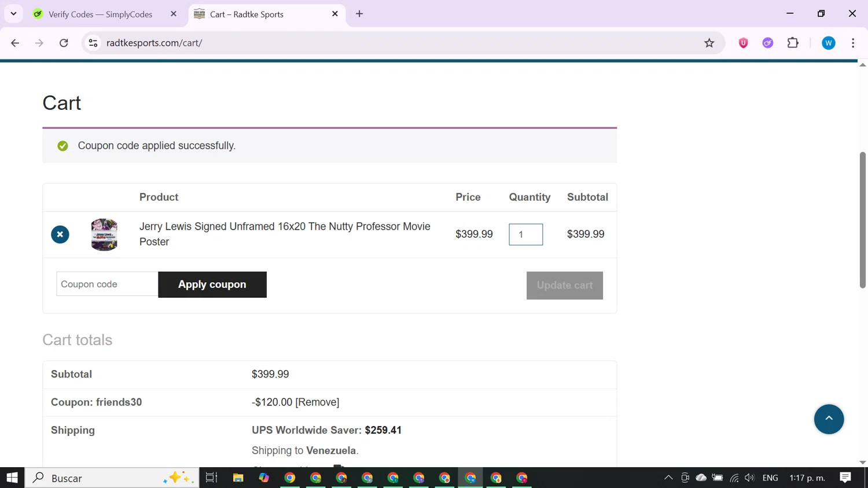868x488 pixels.
Task: Click into the Coupon code field
Action: pyautogui.click(x=107, y=284)
